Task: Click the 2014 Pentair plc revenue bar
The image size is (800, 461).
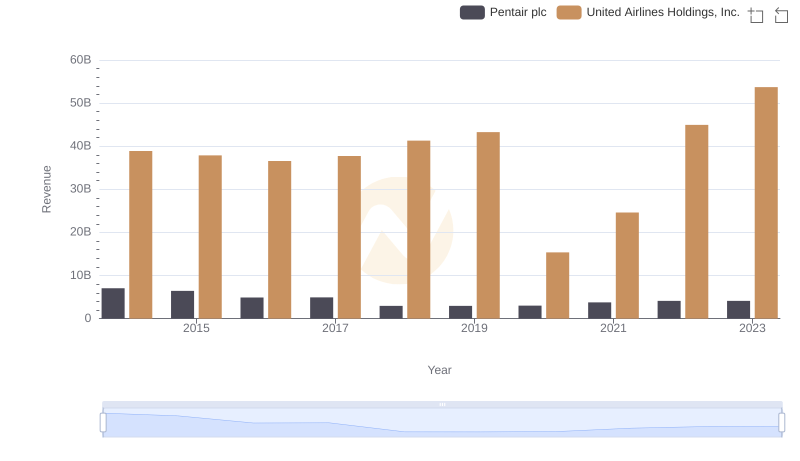Action: tap(113, 303)
